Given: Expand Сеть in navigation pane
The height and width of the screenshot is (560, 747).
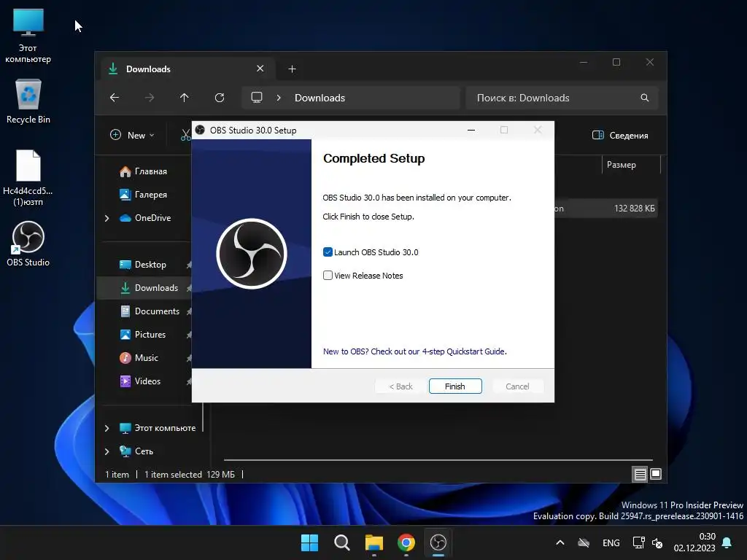Looking at the screenshot, I should coord(107,451).
